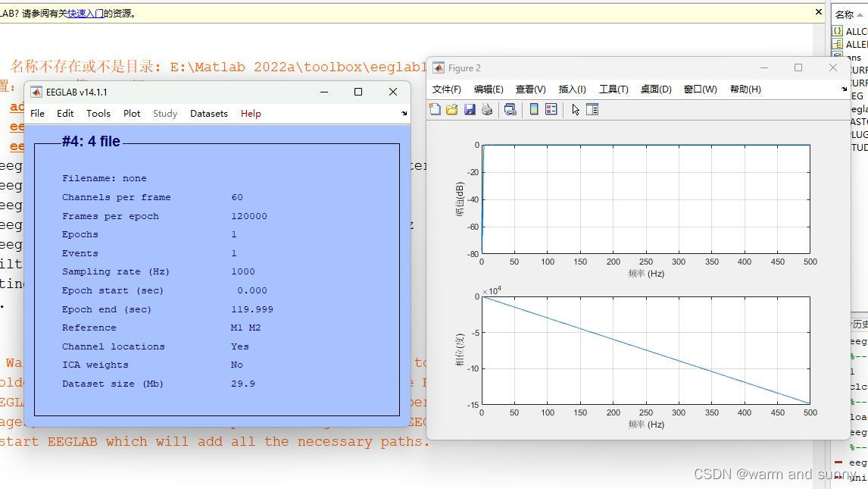Open the Property Inspector toolbar icon
This screenshot has width=868, height=489.
click(x=592, y=110)
